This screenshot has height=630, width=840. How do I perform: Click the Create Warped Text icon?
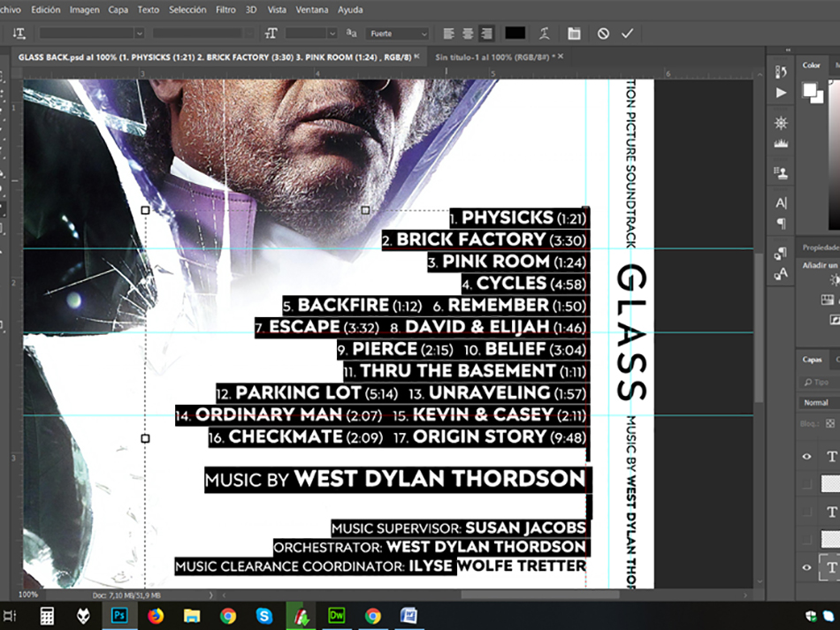click(x=546, y=34)
